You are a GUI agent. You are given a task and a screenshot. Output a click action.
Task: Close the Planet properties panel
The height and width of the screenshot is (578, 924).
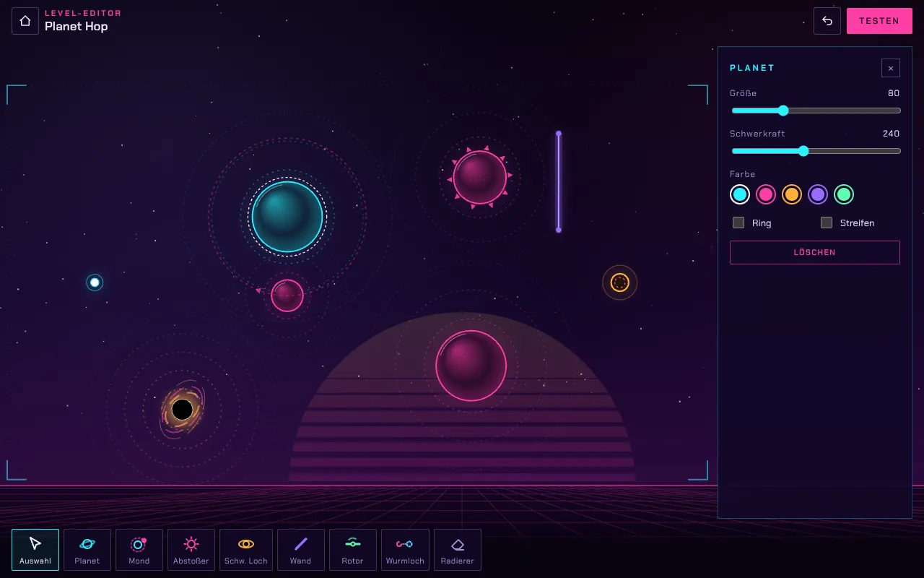[891, 68]
